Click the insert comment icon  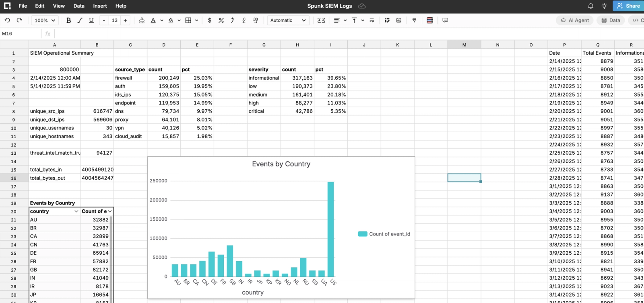445,20
